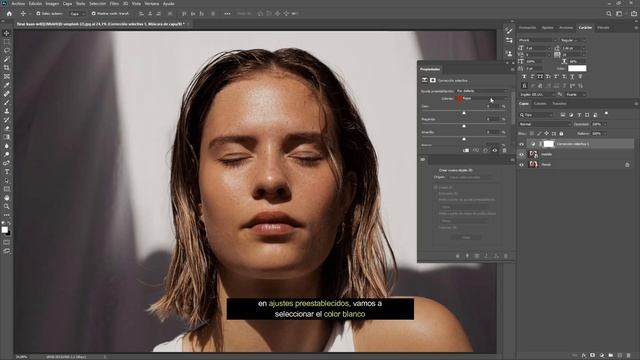640x360 pixels.
Task: Switch to the Canales tab
Action: (540, 104)
